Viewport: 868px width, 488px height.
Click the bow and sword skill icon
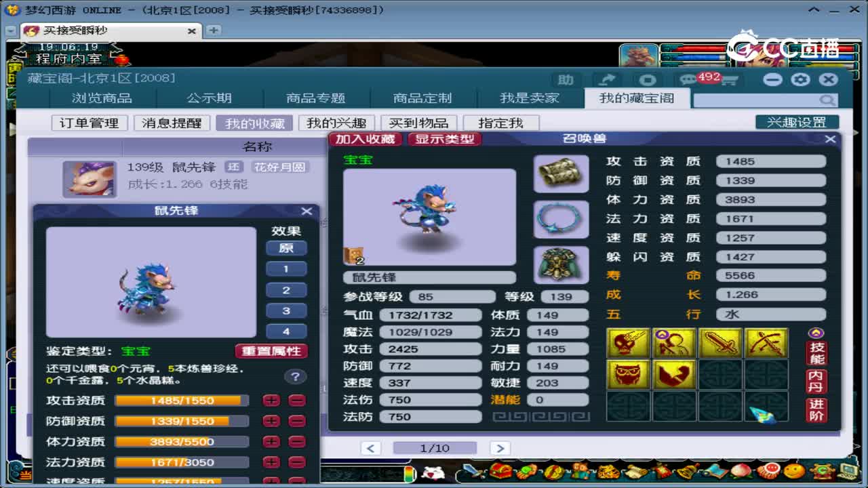(766, 343)
